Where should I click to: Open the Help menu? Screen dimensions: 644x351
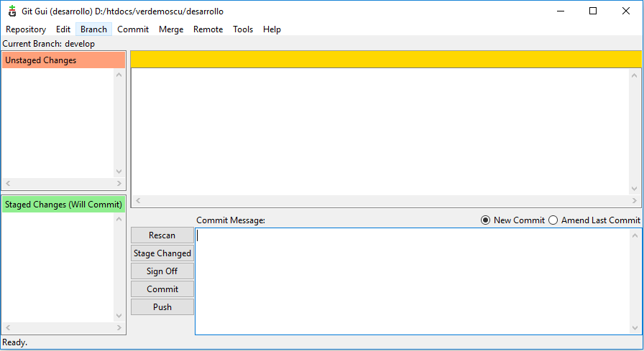coord(272,29)
